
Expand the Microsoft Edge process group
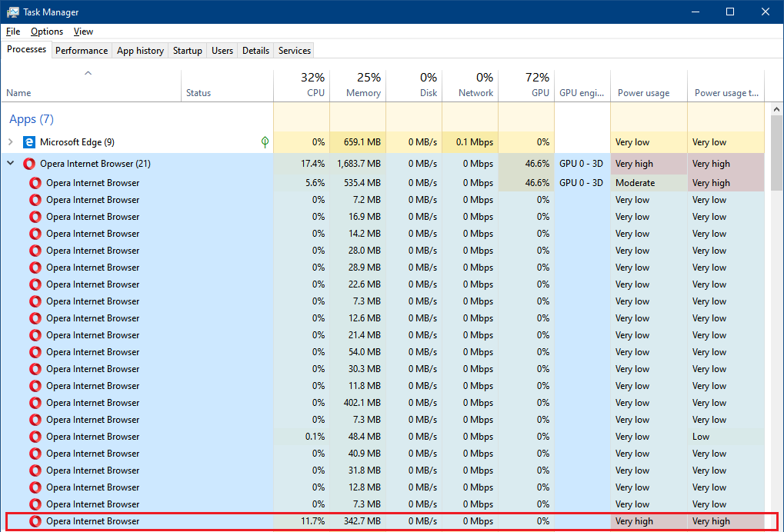tap(11, 142)
